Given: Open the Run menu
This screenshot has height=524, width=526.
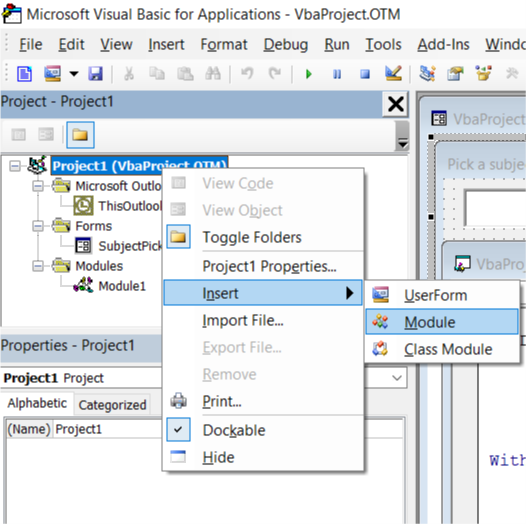Looking at the screenshot, I should pyautogui.click(x=337, y=44).
